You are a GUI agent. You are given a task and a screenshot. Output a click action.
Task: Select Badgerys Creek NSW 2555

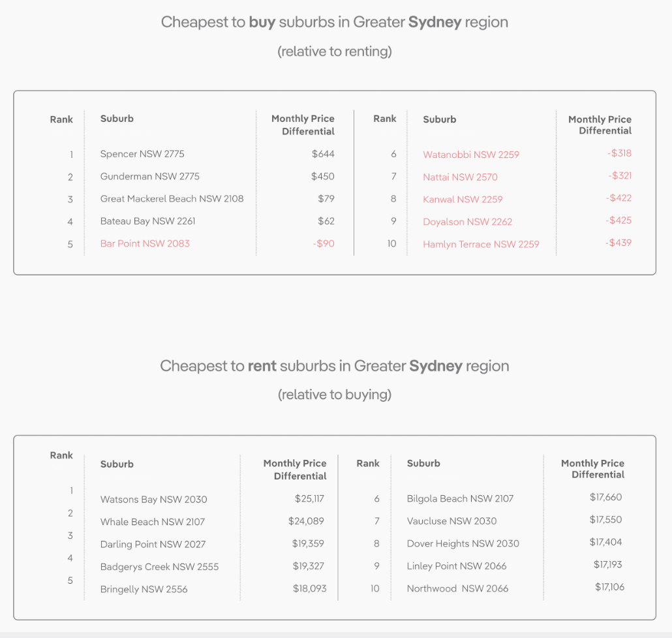[x=159, y=567]
